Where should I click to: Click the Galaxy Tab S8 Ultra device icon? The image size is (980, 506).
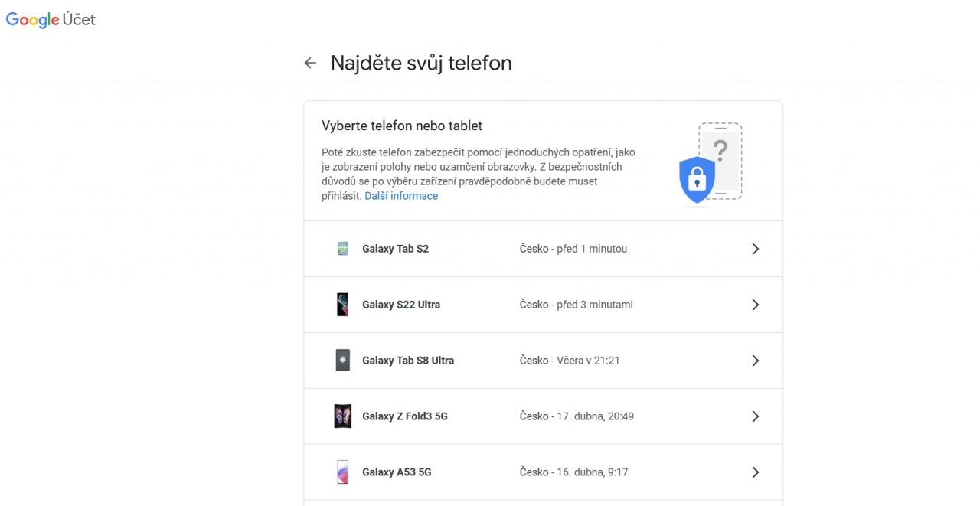click(343, 361)
